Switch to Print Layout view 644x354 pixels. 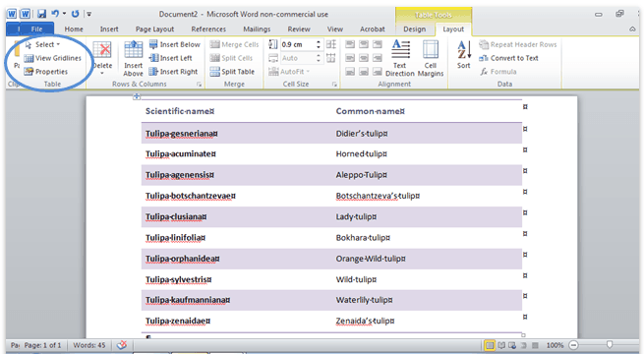(x=490, y=345)
